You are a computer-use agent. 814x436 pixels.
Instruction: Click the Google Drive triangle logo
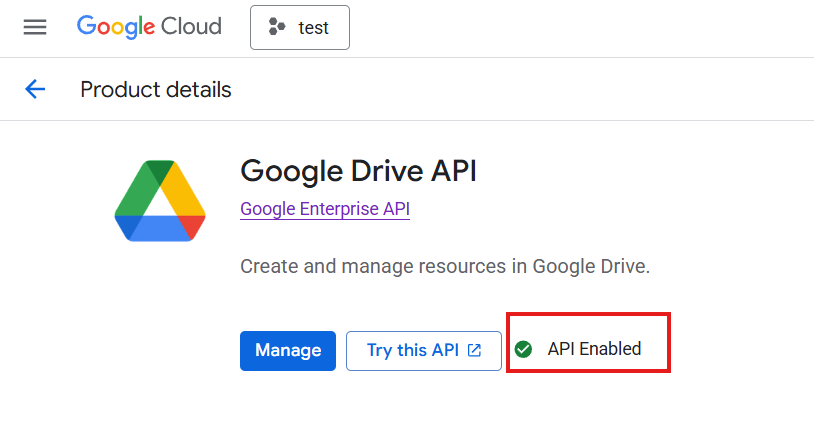[x=160, y=200]
